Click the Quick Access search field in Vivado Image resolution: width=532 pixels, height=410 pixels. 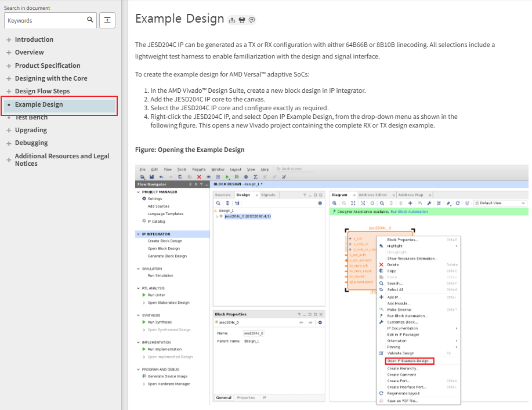tap(295, 169)
